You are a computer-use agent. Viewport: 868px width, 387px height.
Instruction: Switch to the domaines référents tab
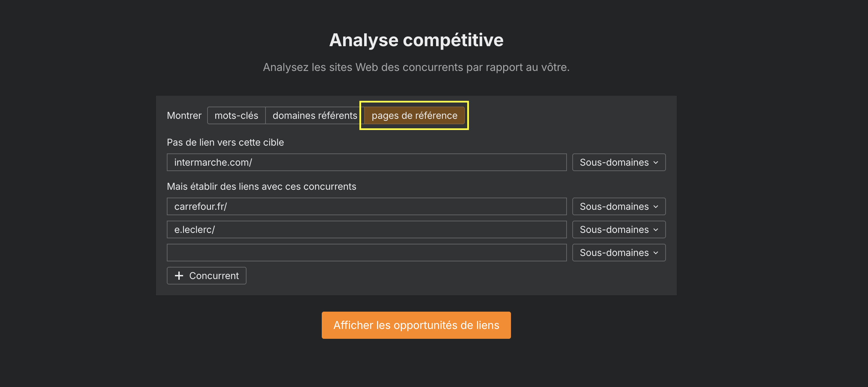click(x=314, y=115)
